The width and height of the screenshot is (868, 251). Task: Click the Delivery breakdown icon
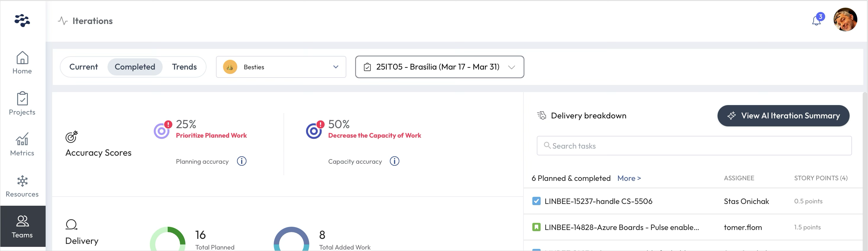pos(542,115)
